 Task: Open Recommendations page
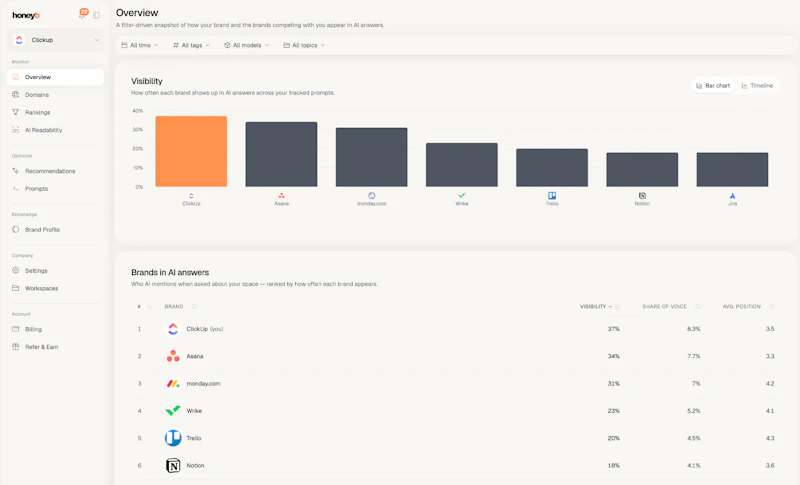(56, 171)
